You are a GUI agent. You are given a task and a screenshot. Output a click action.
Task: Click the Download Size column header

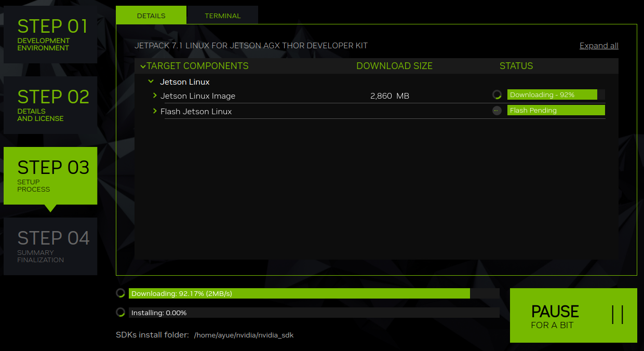point(394,66)
